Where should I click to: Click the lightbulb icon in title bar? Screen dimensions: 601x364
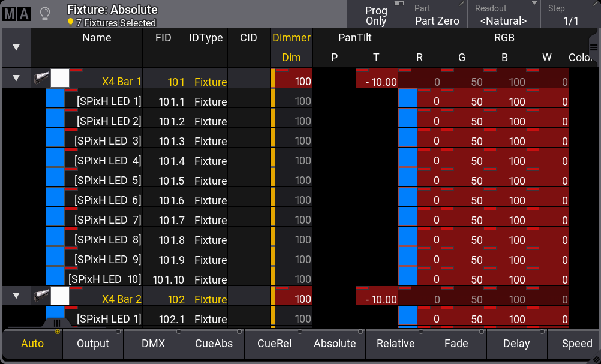(x=44, y=14)
